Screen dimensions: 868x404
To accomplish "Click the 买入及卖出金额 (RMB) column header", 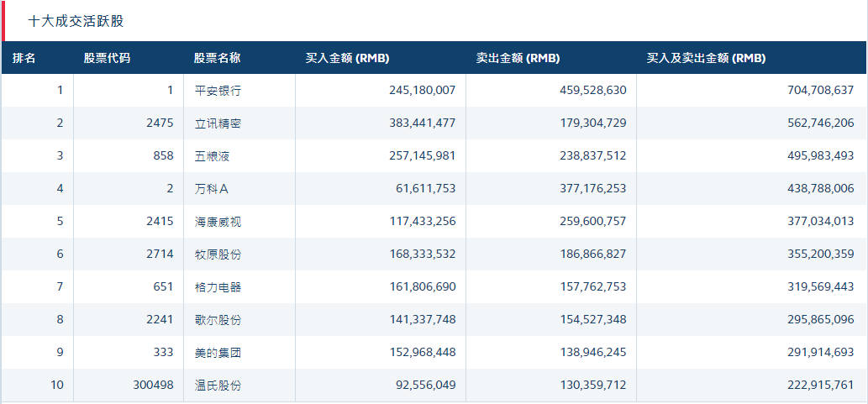I will pyautogui.click(x=706, y=58).
